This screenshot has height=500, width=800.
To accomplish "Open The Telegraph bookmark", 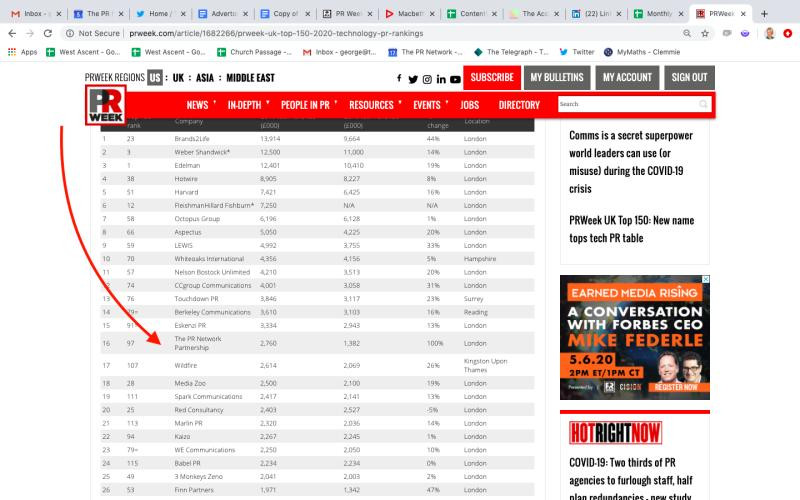I will (x=511, y=52).
